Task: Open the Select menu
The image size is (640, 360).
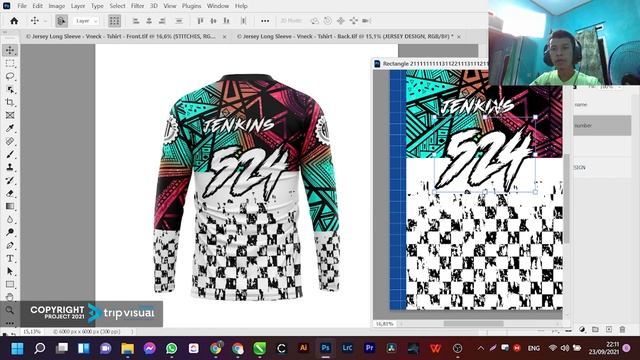Action: [117, 6]
